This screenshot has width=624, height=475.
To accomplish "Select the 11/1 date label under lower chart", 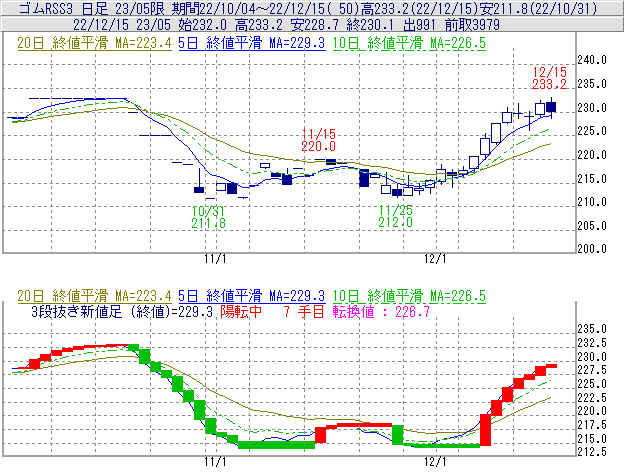I will (215, 462).
